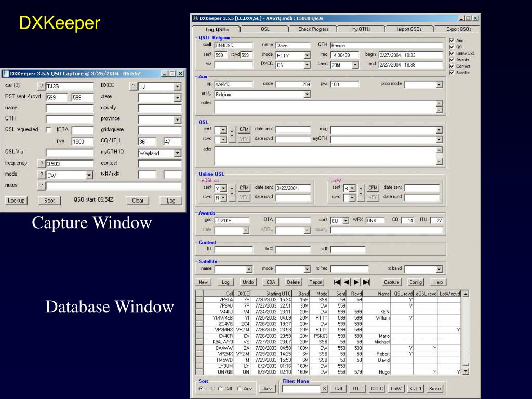Select the UTC sort radio button
The height and width of the screenshot is (399, 532).
pos(201,389)
